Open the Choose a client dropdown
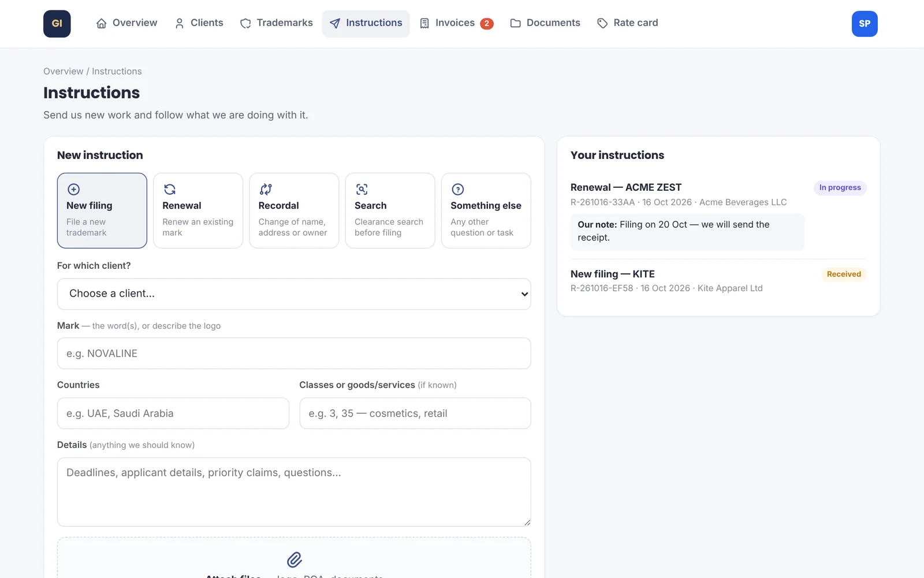Viewport: 924px width, 578px height. [294, 294]
